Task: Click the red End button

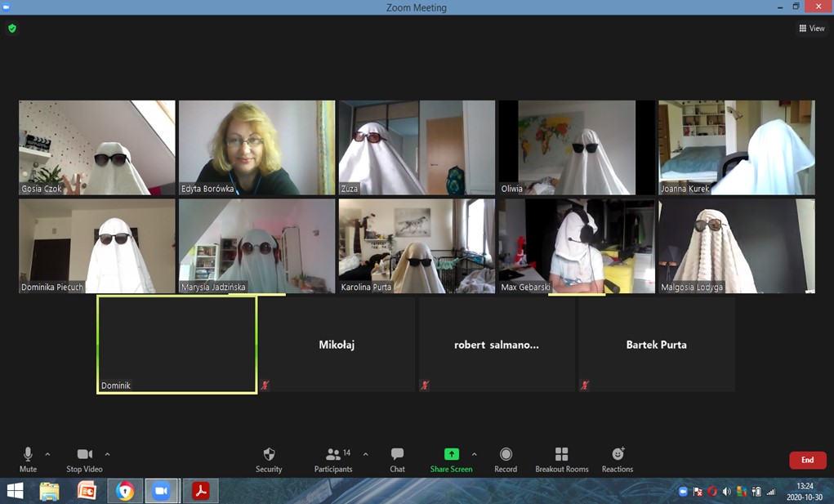Action: pyautogui.click(x=807, y=460)
